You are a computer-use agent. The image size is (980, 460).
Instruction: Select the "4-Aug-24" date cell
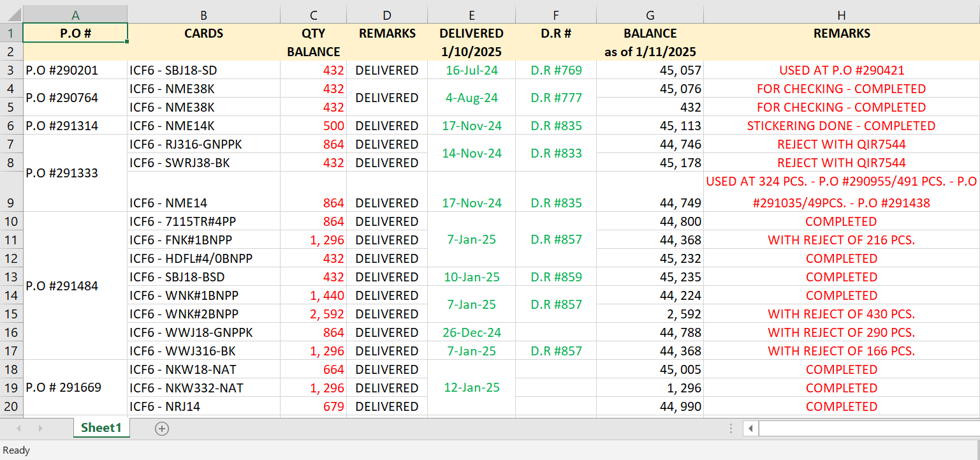point(471,98)
